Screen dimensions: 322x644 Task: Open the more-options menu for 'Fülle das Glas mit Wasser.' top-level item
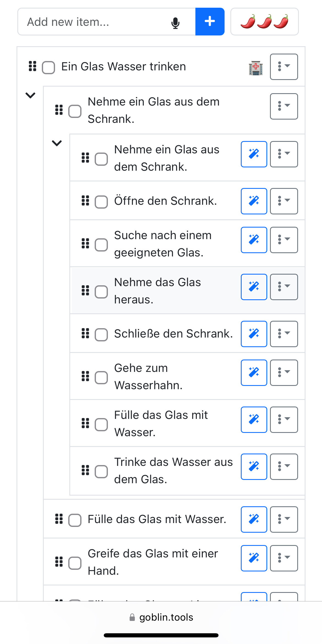point(284,519)
